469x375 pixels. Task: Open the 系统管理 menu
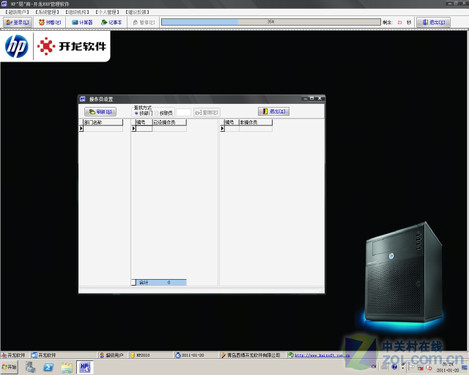click(47, 12)
